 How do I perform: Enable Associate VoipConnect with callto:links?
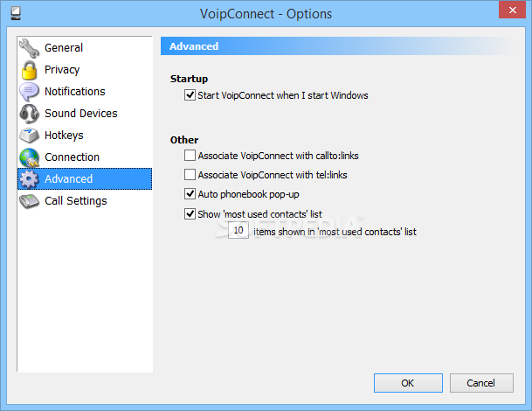point(190,156)
